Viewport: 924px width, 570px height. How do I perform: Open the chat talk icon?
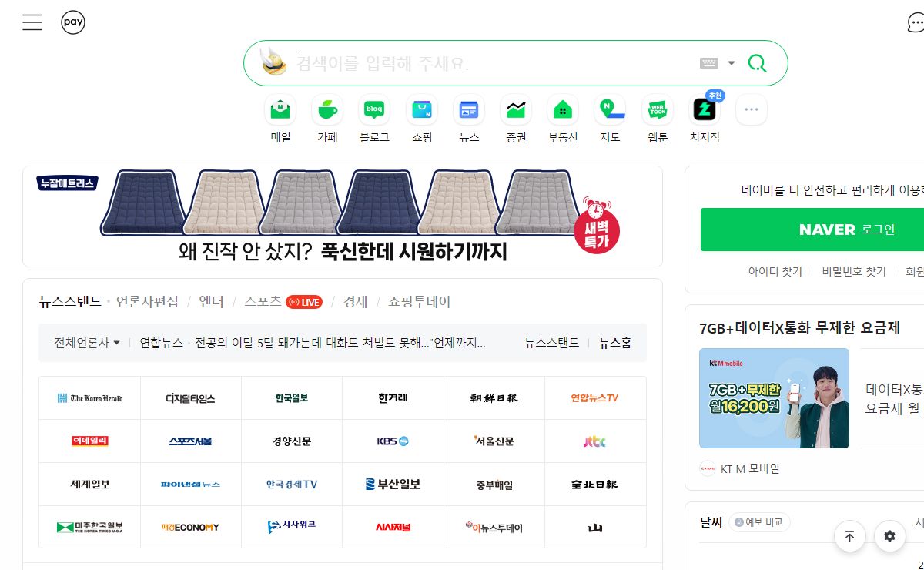[916, 23]
